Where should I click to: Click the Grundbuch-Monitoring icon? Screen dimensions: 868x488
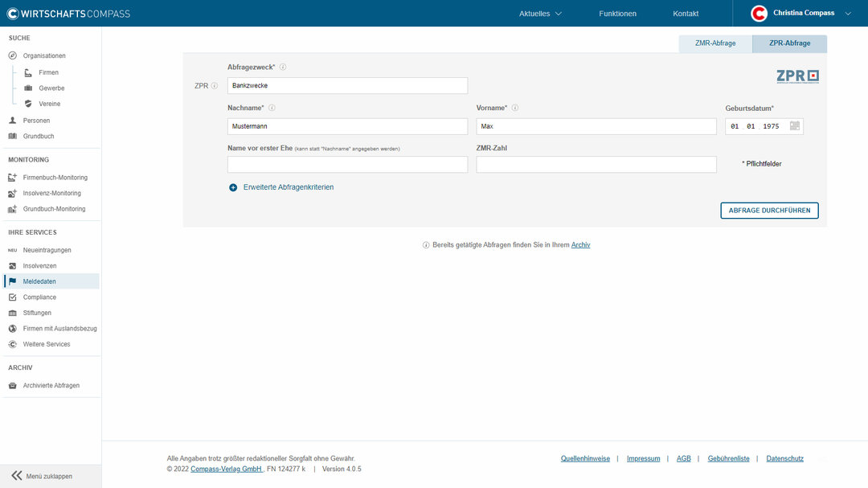point(13,209)
